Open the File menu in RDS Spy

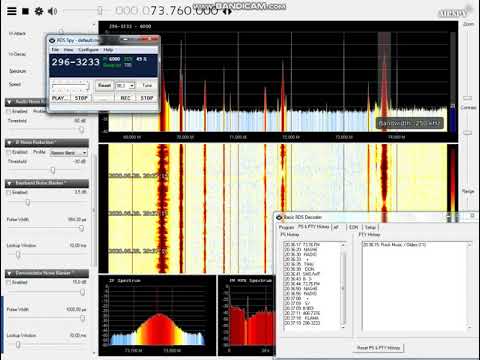pos(55,50)
